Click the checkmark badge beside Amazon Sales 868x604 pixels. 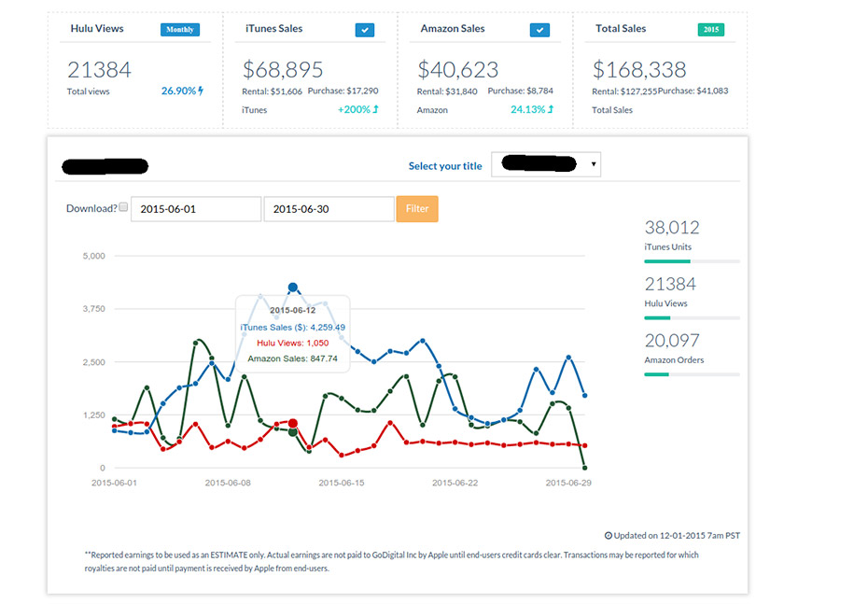[539, 30]
